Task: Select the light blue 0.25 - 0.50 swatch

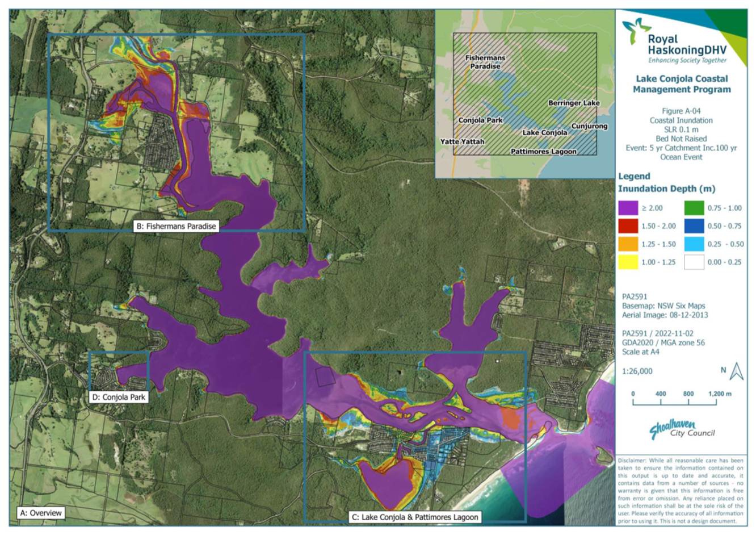Action: pyautogui.click(x=694, y=244)
